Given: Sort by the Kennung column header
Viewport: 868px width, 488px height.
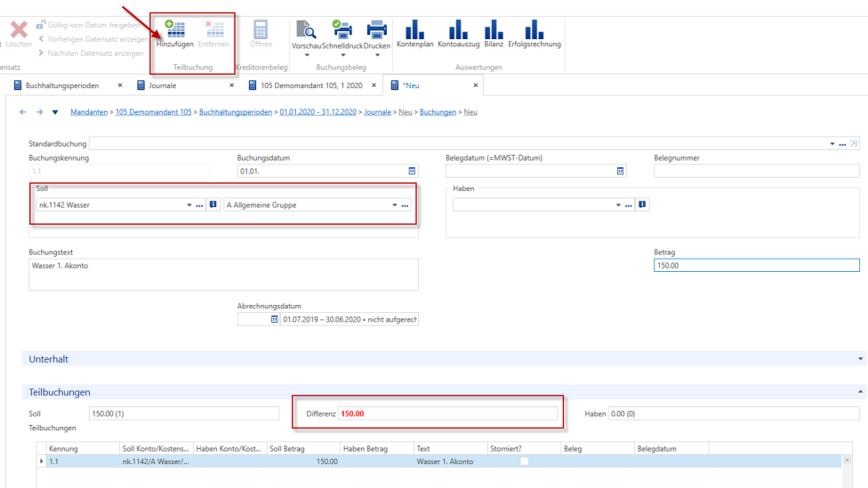Looking at the screenshot, I should click(83, 449).
